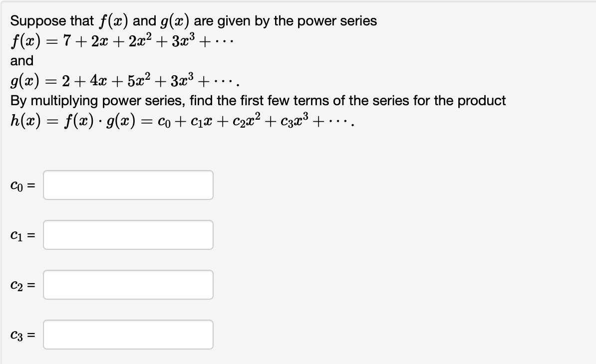
Task: Select the c1 = label
Action: [21, 234]
